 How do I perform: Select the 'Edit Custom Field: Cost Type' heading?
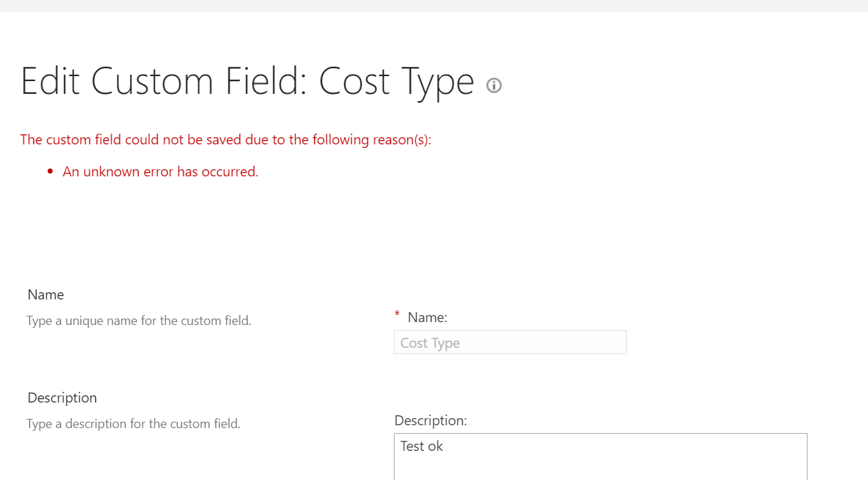[x=247, y=82]
